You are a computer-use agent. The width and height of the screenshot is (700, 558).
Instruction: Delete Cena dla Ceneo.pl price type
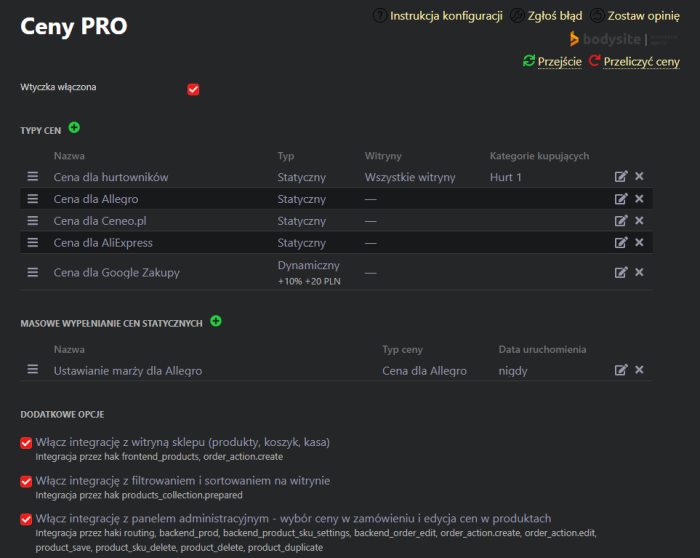tap(639, 221)
